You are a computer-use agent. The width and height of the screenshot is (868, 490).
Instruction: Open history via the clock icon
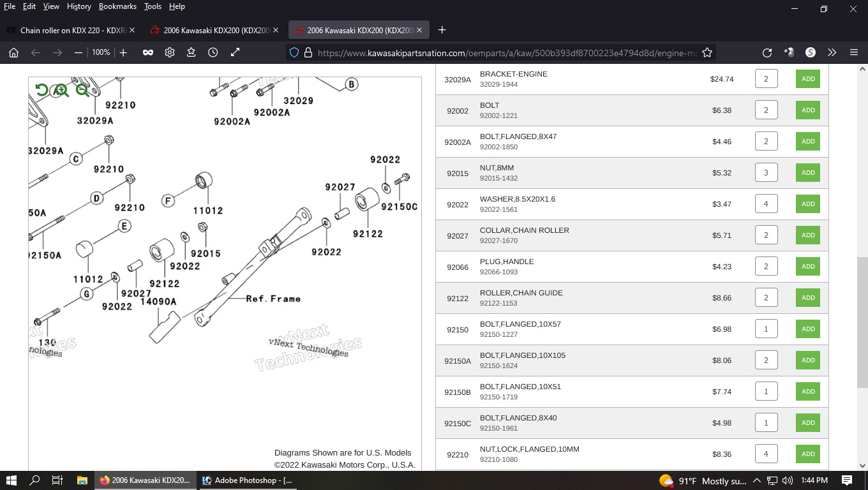click(x=213, y=53)
